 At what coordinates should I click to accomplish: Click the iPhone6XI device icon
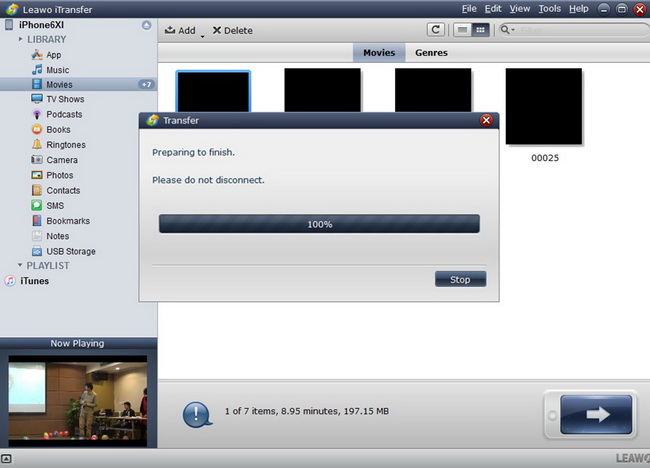(9, 25)
